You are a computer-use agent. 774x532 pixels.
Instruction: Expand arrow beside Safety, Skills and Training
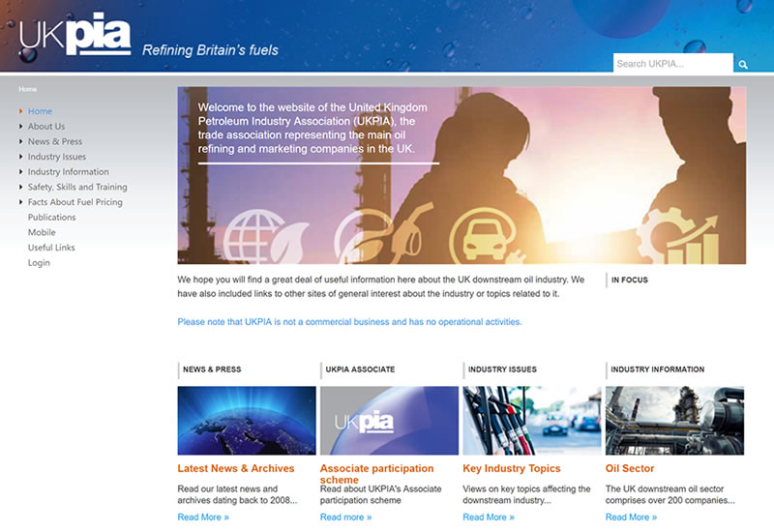[20, 187]
